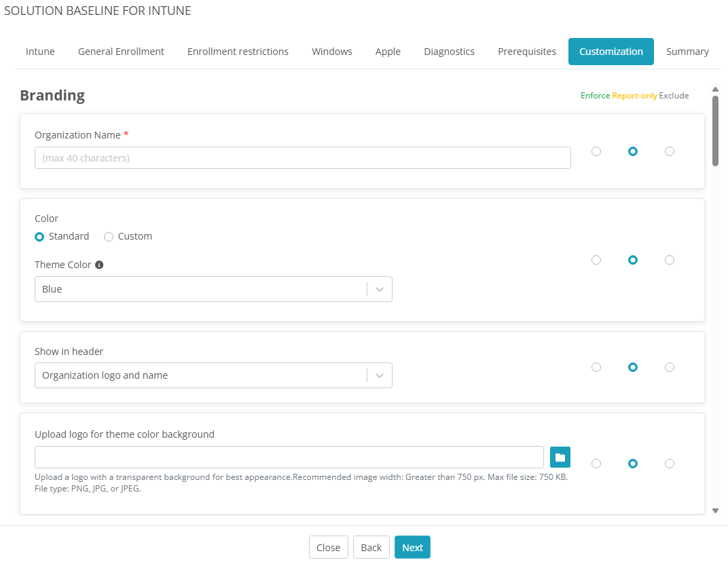
Task: Set Organization Name to Exclude
Action: (669, 151)
